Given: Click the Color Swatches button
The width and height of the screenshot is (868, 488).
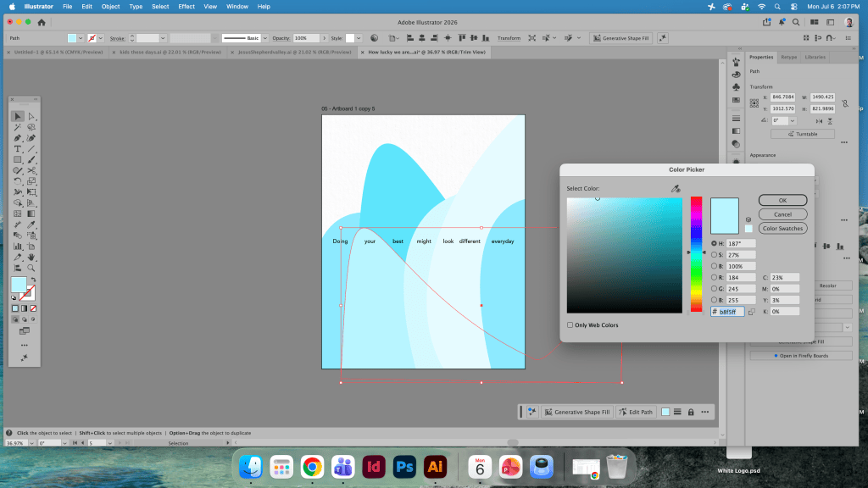Looking at the screenshot, I should coord(782,228).
